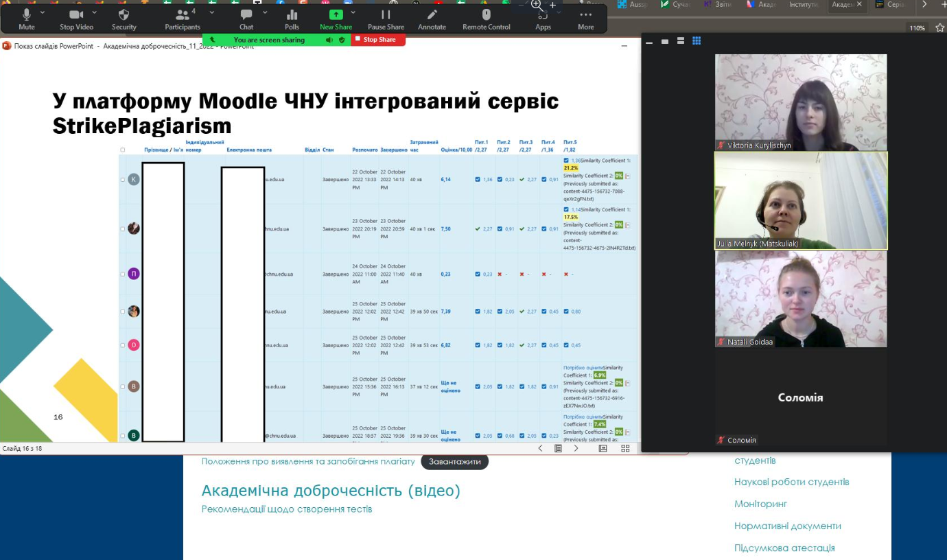Click the shield icon on the sharing bar
This screenshot has height=560, width=947.
tap(342, 40)
